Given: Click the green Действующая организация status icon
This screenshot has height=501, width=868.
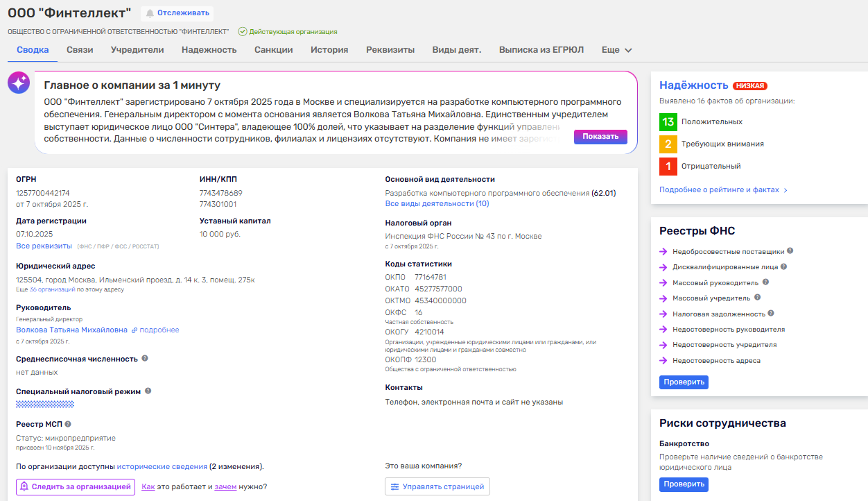Looking at the screenshot, I should 243,31.
